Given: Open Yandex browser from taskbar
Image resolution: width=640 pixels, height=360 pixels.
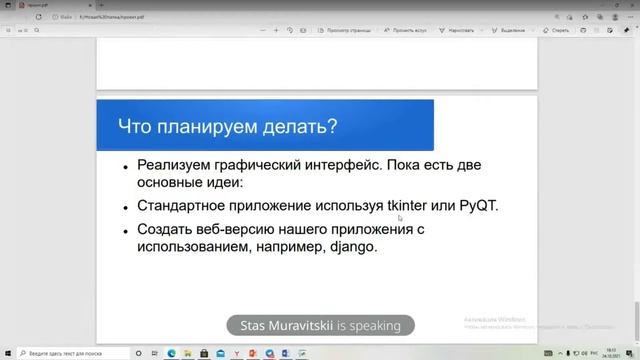Looking at the screenshot, I should (x=237, y=353).
